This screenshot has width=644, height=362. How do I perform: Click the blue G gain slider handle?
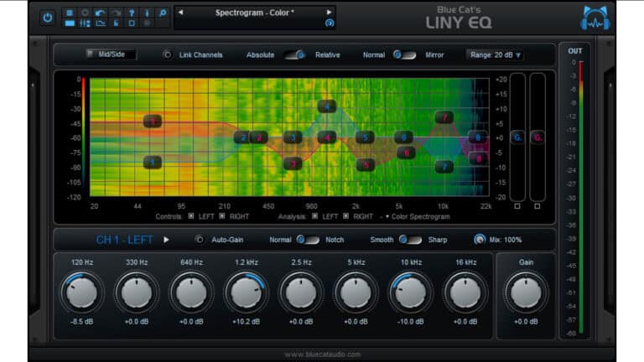tap(517, 137)
